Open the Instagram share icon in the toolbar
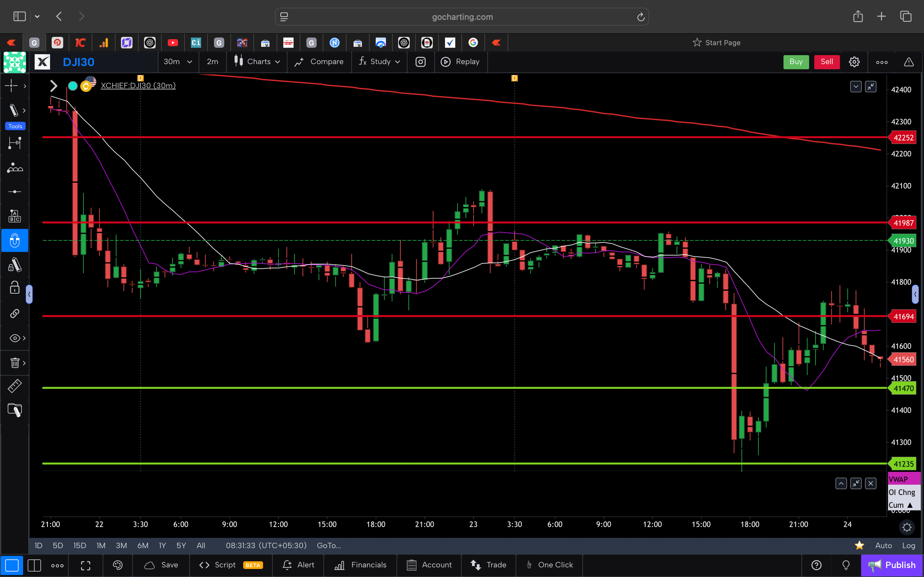Viewport: 924px width, 577px height. coord(420,61)
